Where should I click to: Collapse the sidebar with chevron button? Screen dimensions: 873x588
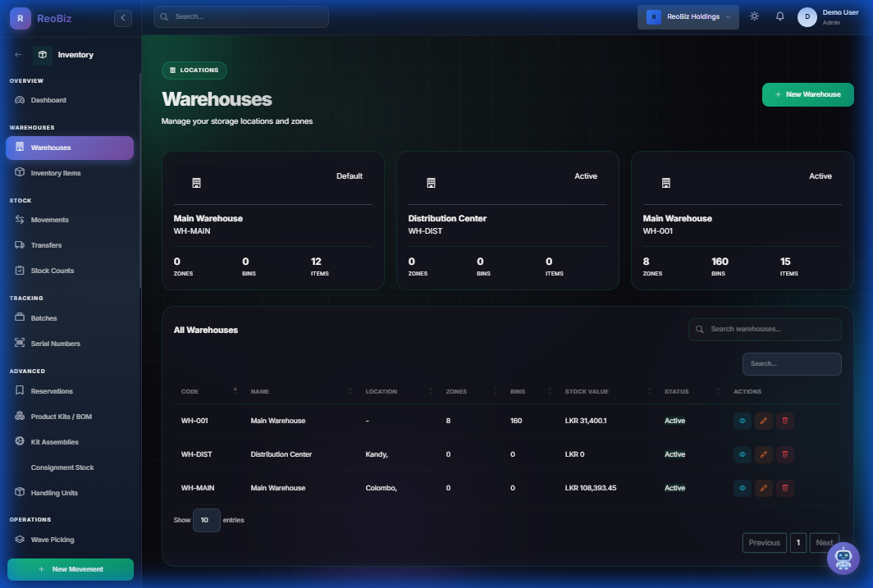pos(123,17)
